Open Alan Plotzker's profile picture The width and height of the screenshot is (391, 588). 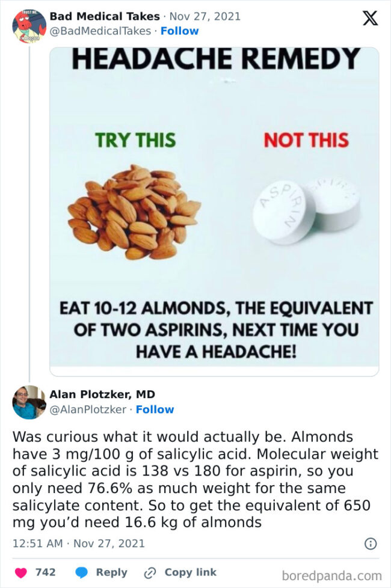coord(29,402)
